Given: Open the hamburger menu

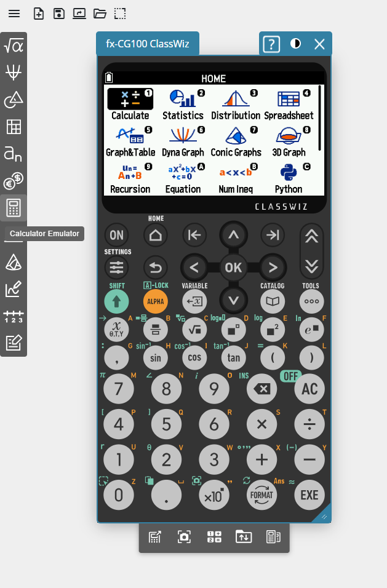Looking at the screenshot, I should click(x=14, y=14).
